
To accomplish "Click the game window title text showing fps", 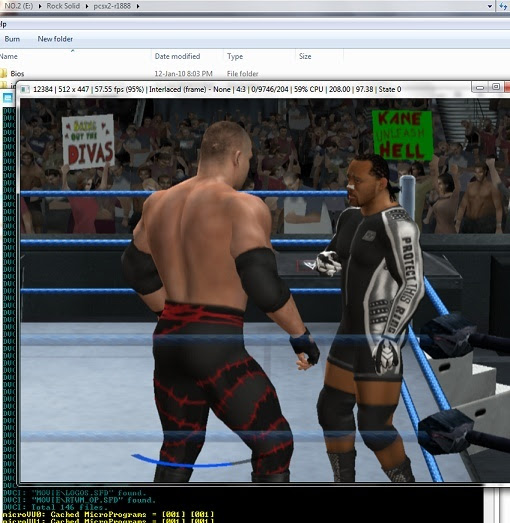I will click(x=217, y=89).
